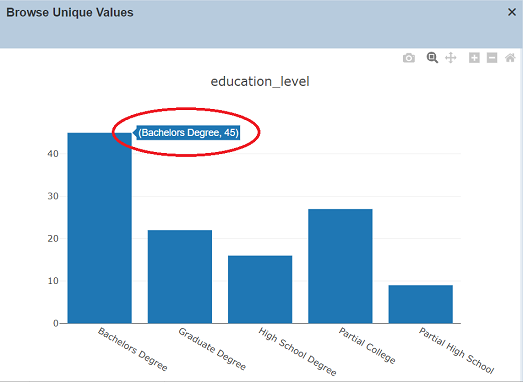Click the Browse Unique Values header

(70, 12)
